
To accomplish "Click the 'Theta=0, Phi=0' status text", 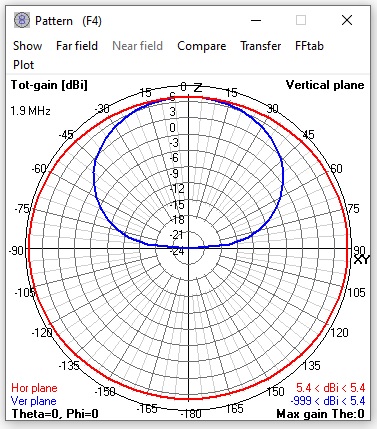I will (x=55, y=414).
